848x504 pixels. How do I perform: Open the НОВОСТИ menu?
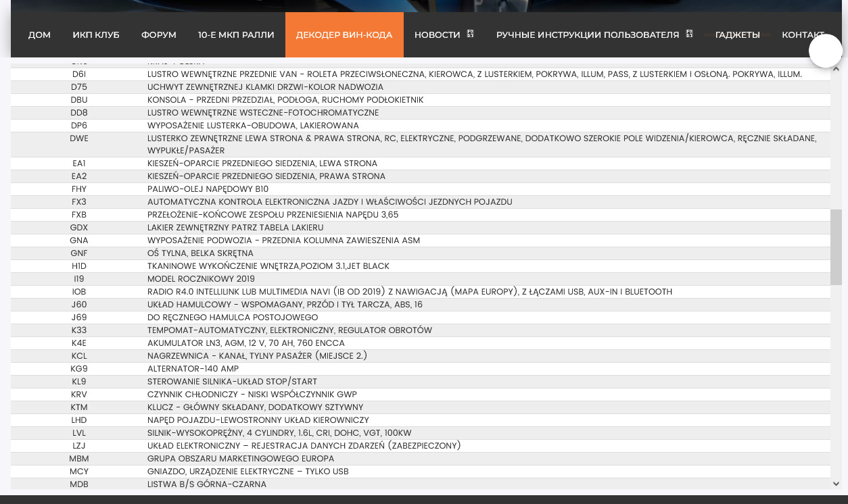438,34
